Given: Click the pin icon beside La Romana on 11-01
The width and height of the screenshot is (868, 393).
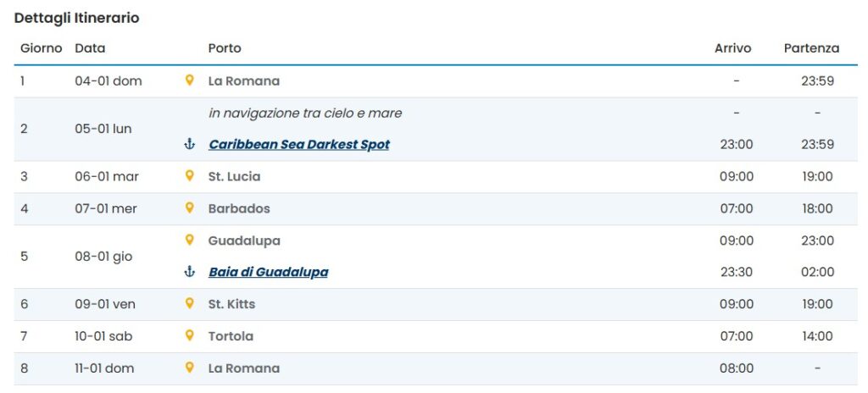Looking at the screenshot, I should pyautogui.click(x=189, y=368).
